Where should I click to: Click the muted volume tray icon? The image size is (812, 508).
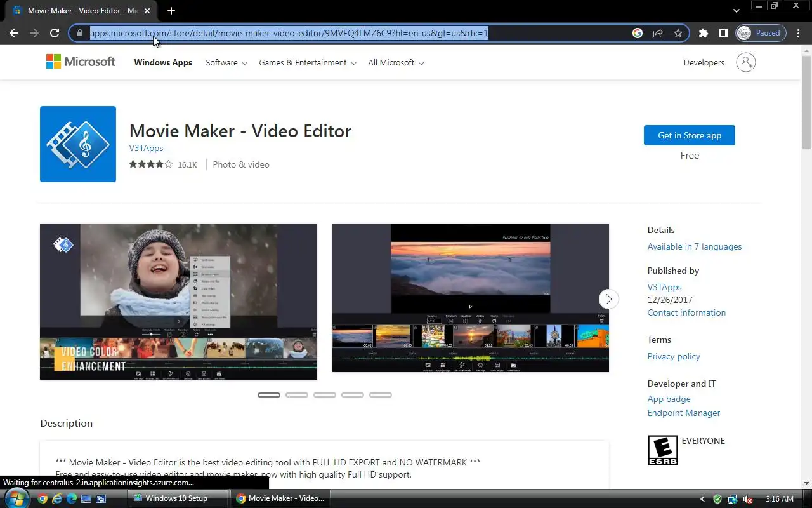[748, 499]
